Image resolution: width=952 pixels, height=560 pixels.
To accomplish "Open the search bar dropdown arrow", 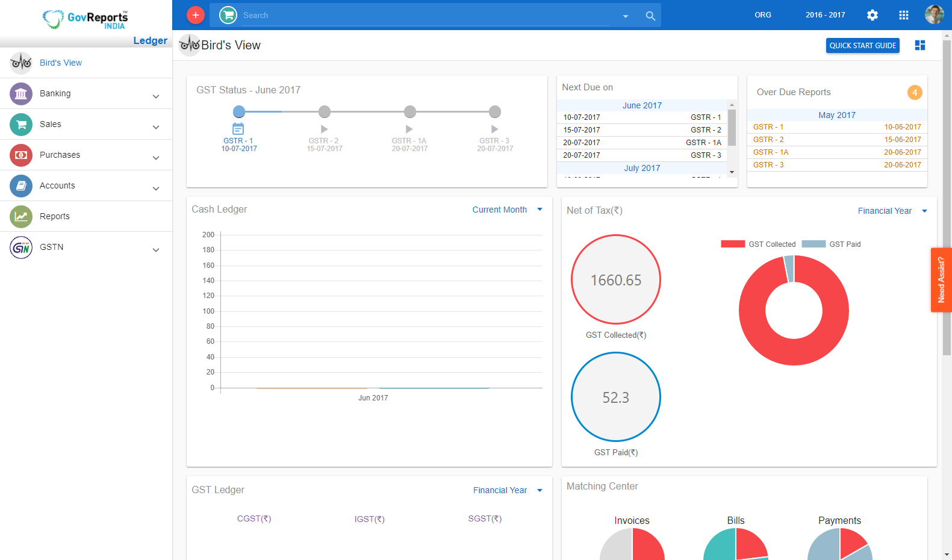I will point(626,16).
